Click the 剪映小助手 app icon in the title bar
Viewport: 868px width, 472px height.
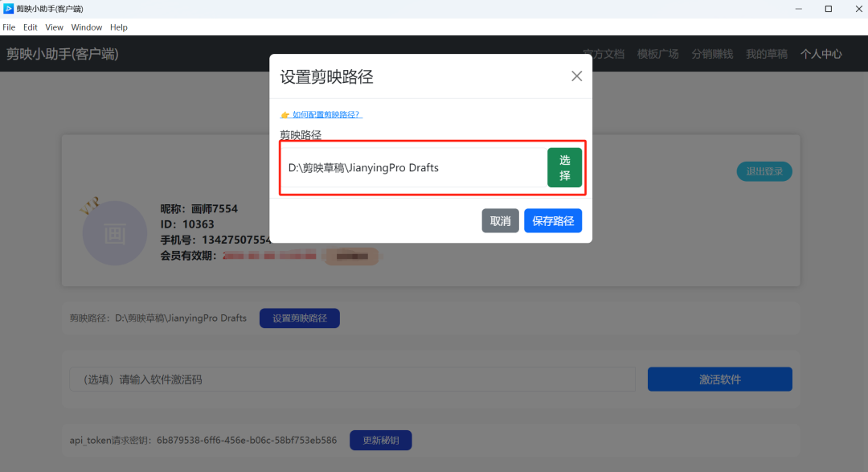point(7,9)
